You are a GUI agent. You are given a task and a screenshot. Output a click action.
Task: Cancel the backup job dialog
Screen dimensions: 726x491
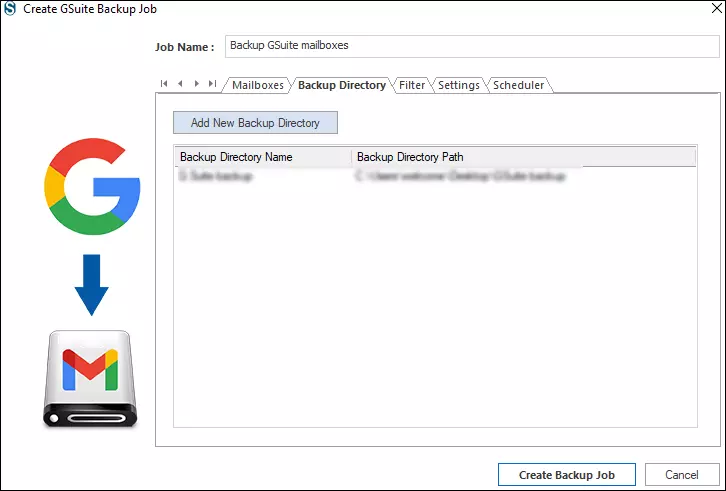pyautogui.click(x=682, y=475)
